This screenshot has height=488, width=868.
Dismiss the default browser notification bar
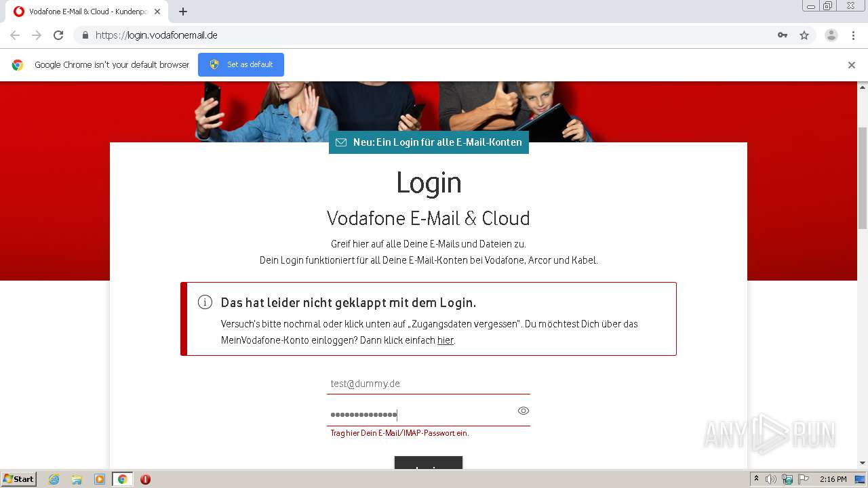(x=852, y=65)
